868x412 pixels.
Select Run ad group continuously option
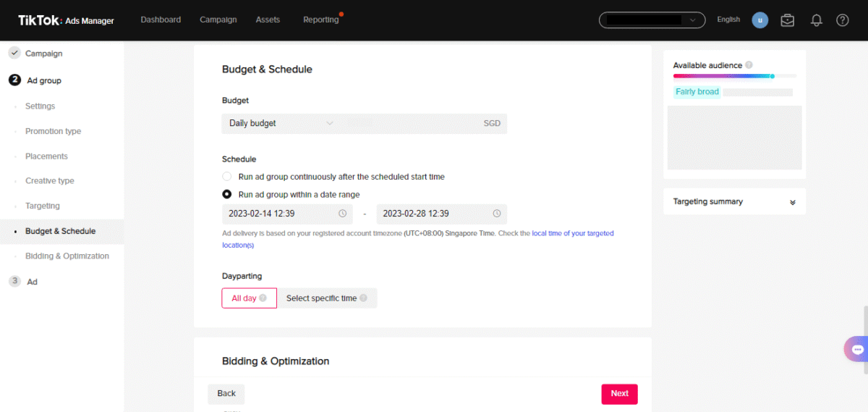point(227,177)
